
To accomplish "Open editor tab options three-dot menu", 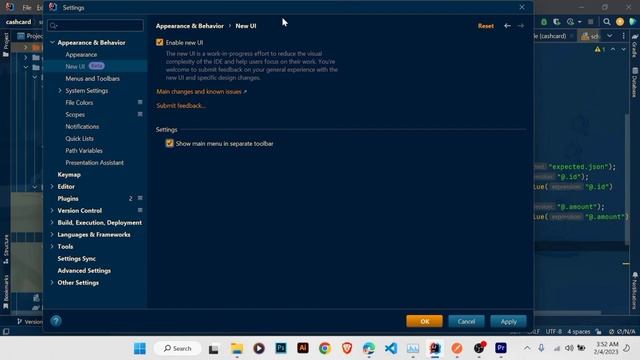I will click(623, 36).
